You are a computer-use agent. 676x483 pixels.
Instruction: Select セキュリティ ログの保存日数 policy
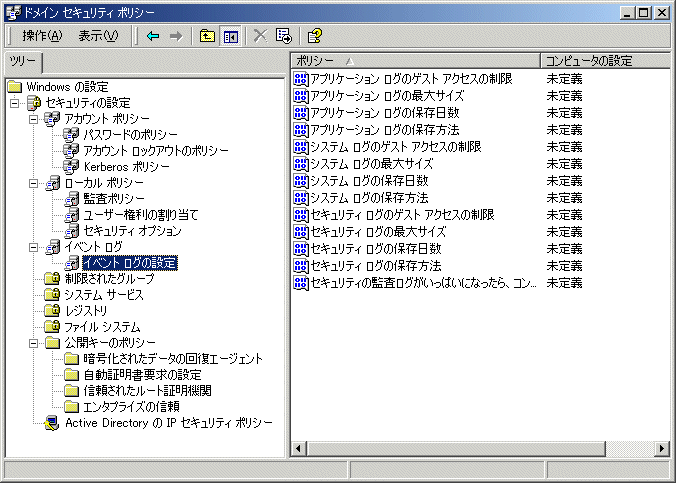376,249
